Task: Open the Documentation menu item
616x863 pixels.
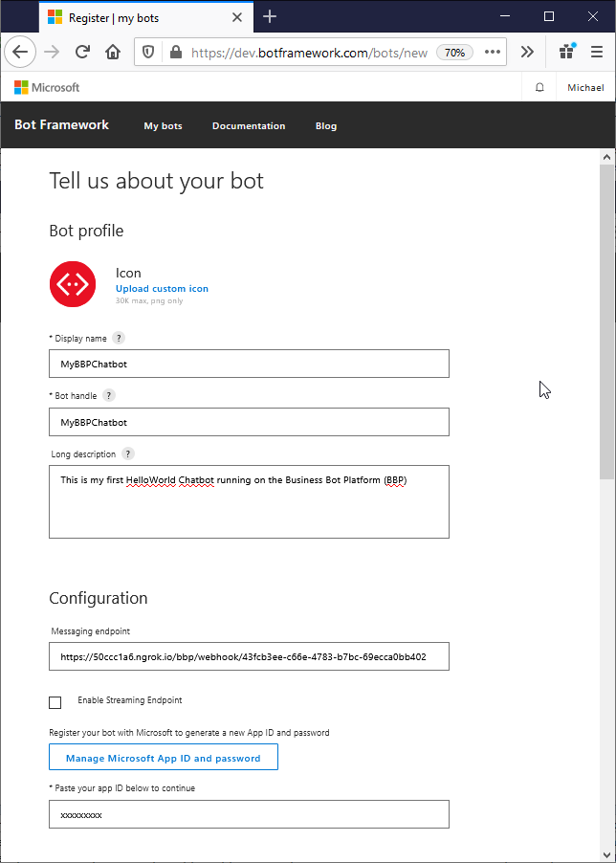Action: click(x=249, y=126)
